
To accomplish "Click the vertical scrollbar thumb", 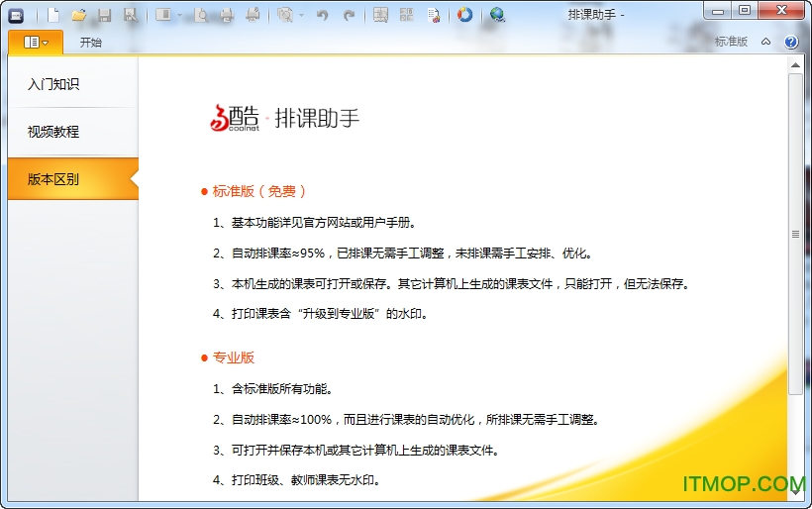I will coord(795,234).
